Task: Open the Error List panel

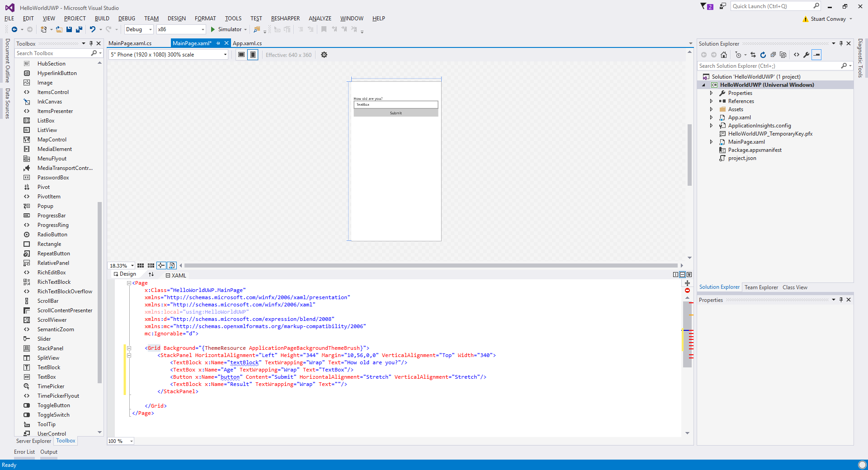Action: pos(24,452)
